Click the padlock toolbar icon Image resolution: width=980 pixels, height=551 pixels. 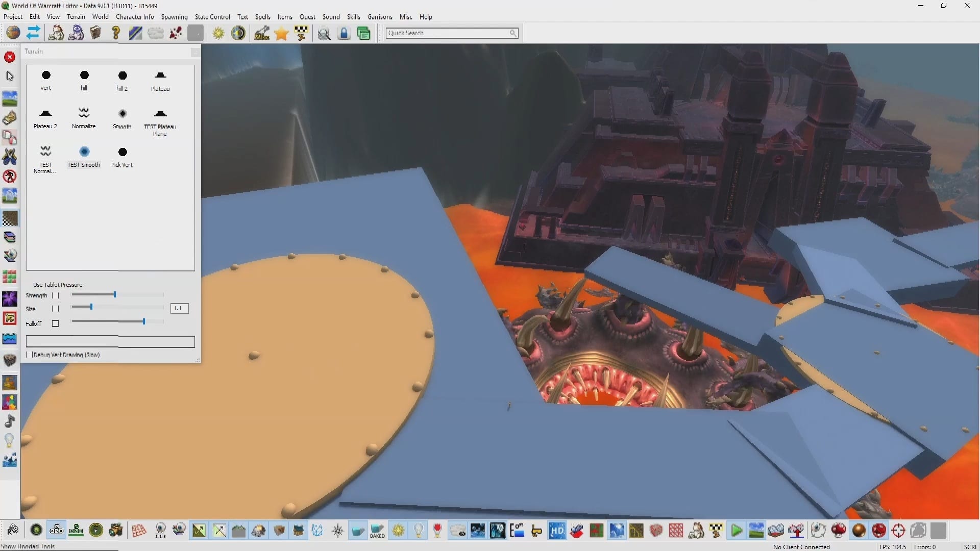coord(344,33)
